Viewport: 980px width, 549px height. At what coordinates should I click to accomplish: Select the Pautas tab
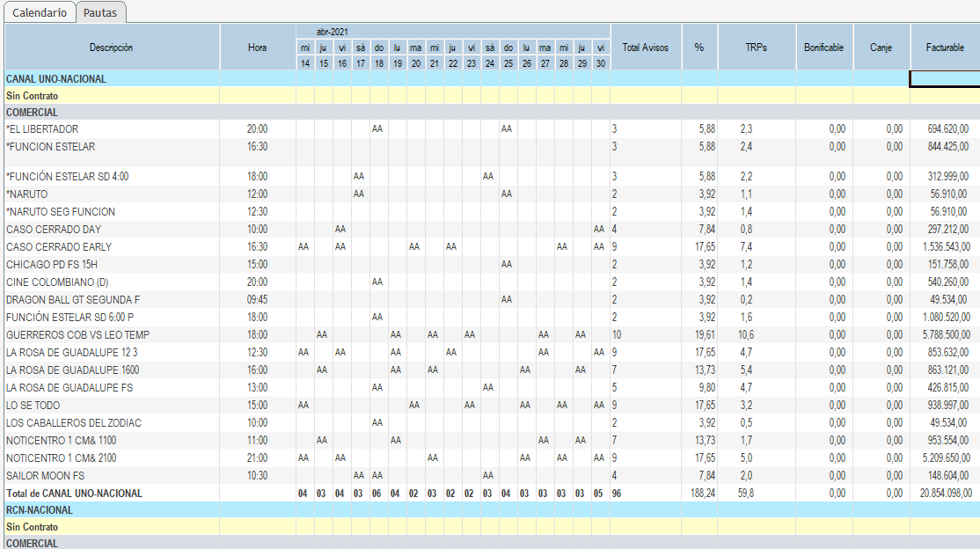click(101, 12)
